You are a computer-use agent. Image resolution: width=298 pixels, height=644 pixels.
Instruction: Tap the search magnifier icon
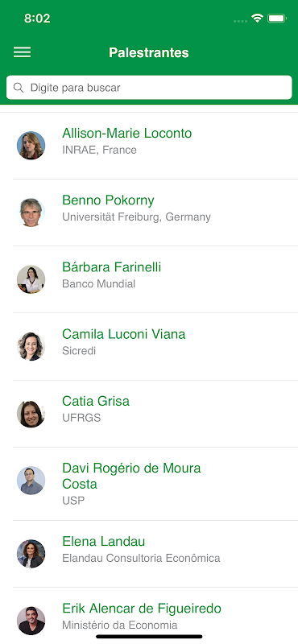click(19, 88)
